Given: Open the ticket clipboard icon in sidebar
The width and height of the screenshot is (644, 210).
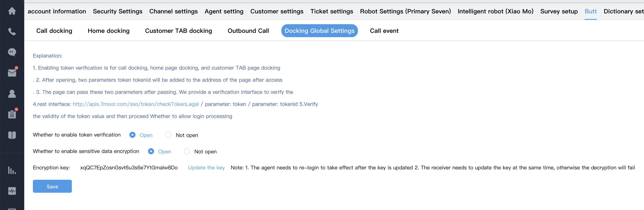Looking at the screenshot, I should pos(12,114).
